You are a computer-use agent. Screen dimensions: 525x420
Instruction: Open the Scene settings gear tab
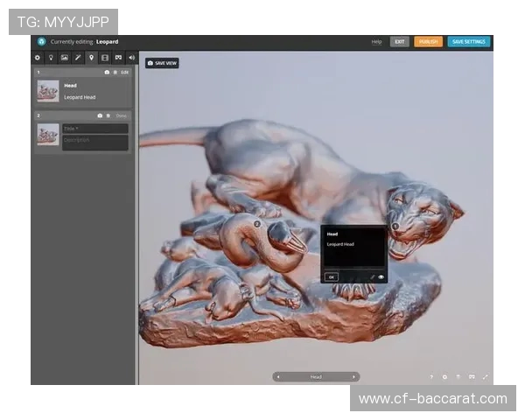[38, 58]
